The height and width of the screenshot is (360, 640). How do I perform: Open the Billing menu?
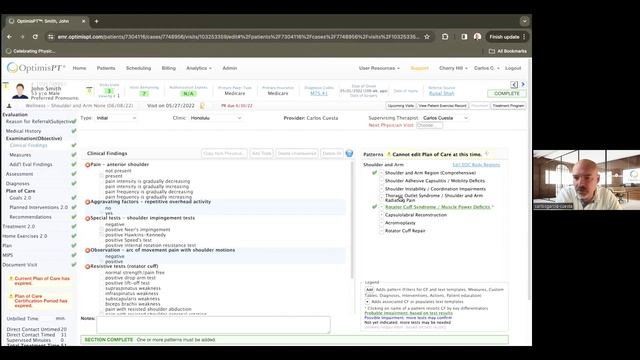click(169, 68)
